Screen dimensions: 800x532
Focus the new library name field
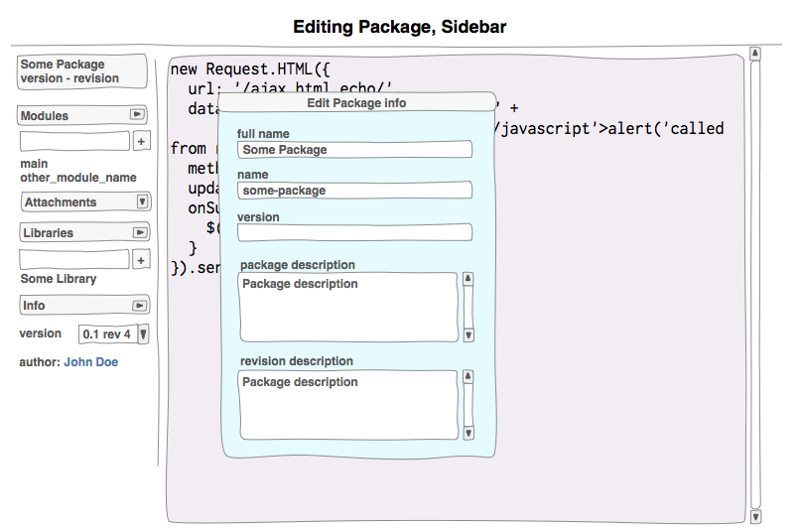(74, 260)
